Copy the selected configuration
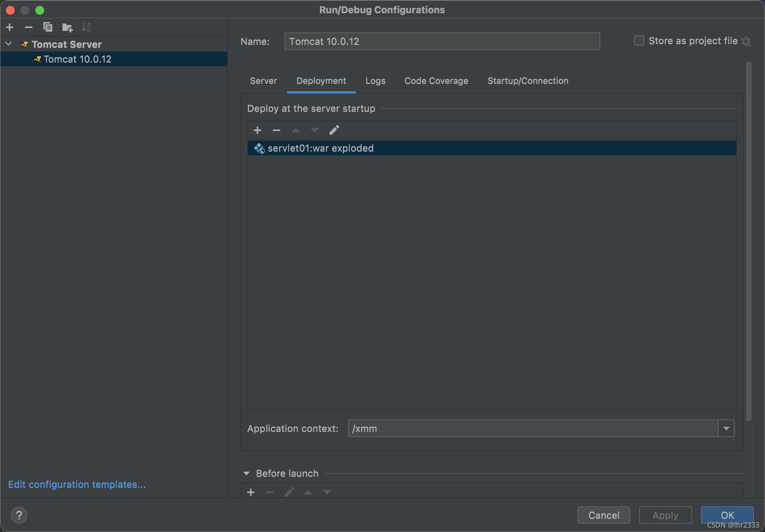 pyautogui.click(x=48, y=27)
